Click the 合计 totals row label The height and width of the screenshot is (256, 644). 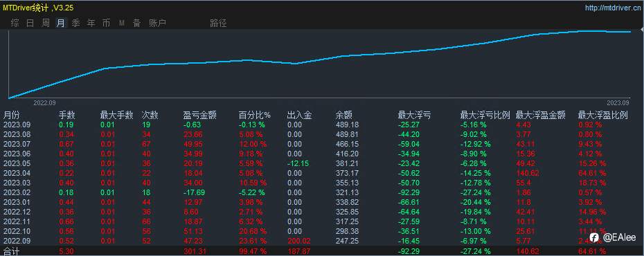click(x=12, y=251)
